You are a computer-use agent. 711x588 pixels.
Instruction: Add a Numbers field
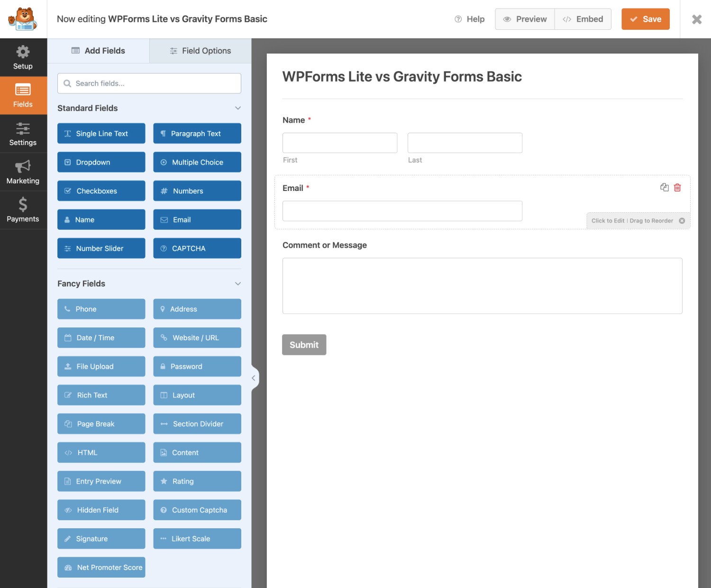[x=197, y=191]
